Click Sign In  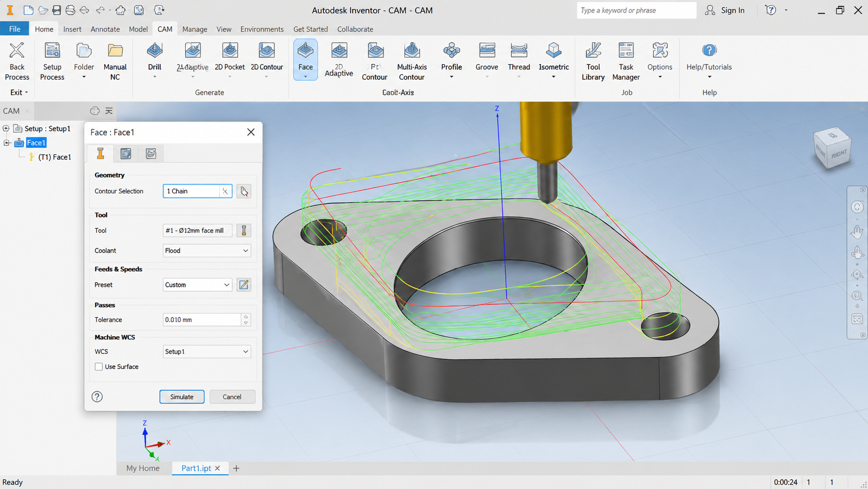tap(725, 10)
